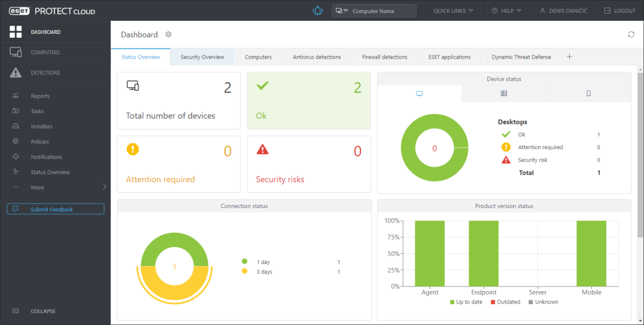Select the desktop device status tab icon

[419, 94]
